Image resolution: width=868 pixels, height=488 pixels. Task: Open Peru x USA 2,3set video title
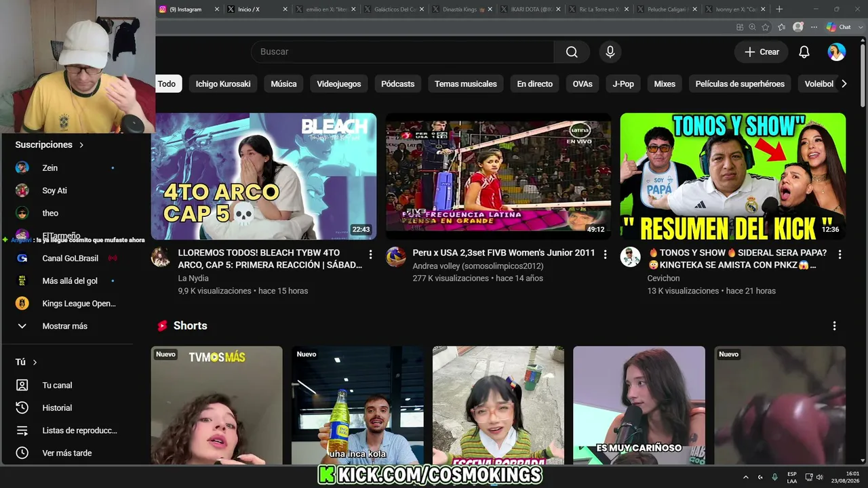[504, 253]
